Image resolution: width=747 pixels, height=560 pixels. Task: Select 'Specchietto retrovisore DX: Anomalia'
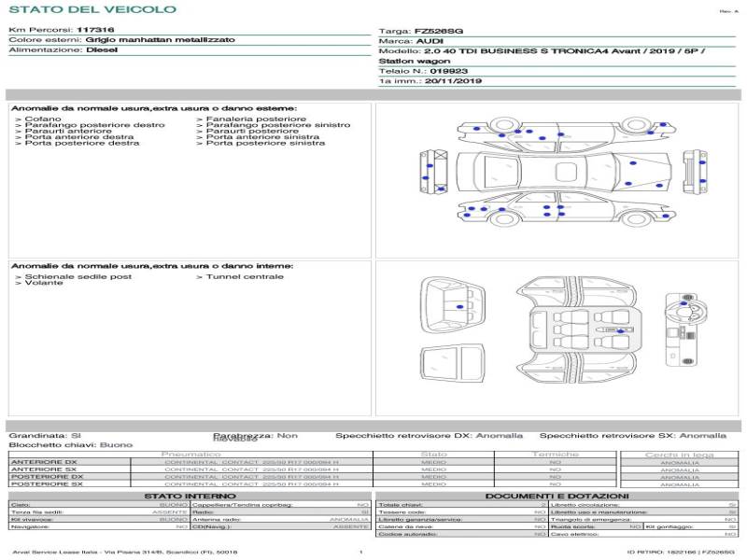429,435
